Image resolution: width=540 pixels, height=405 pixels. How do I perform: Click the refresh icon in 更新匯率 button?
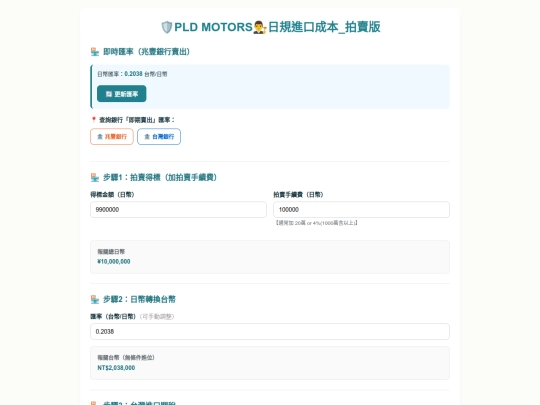(109, 94)
